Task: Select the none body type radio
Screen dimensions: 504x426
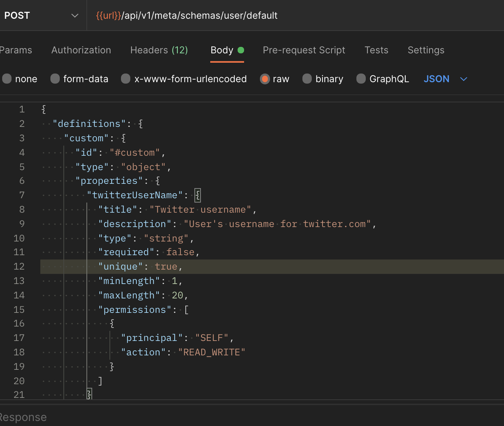Action: pos(7,79)
